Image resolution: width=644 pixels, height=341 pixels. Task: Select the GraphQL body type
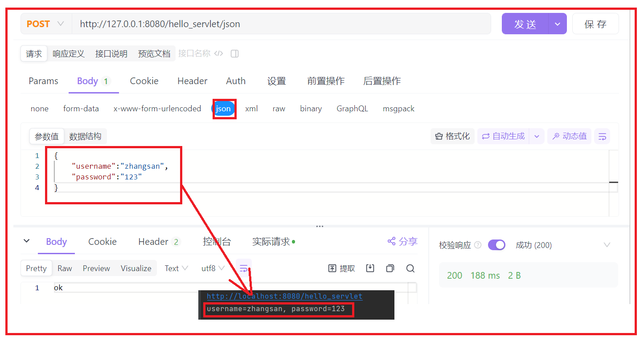point(352,109)
